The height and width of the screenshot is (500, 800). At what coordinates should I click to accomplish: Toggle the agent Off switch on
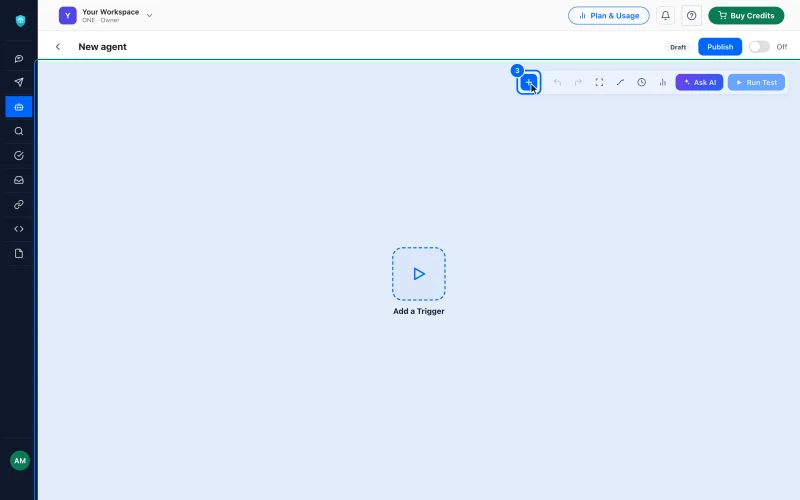pos(759,47)
